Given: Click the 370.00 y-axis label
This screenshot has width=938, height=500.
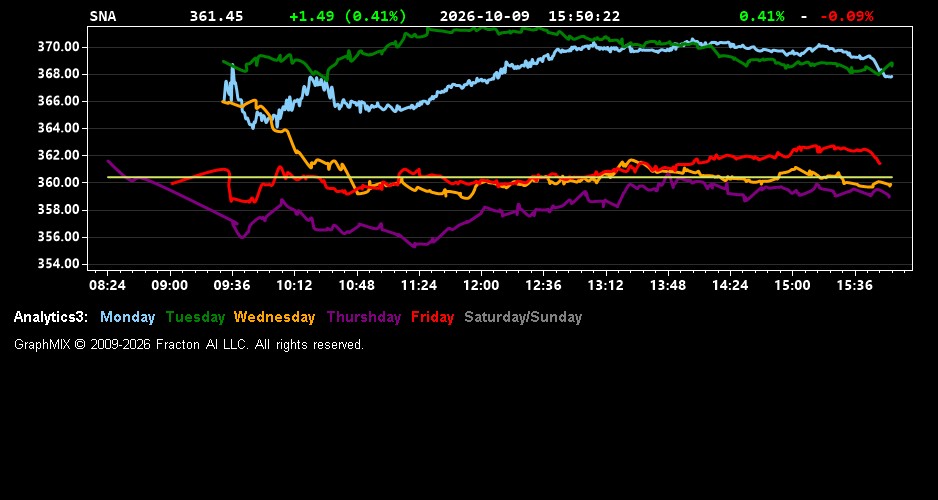Looking at the screenshot, I should pos(59,47).
